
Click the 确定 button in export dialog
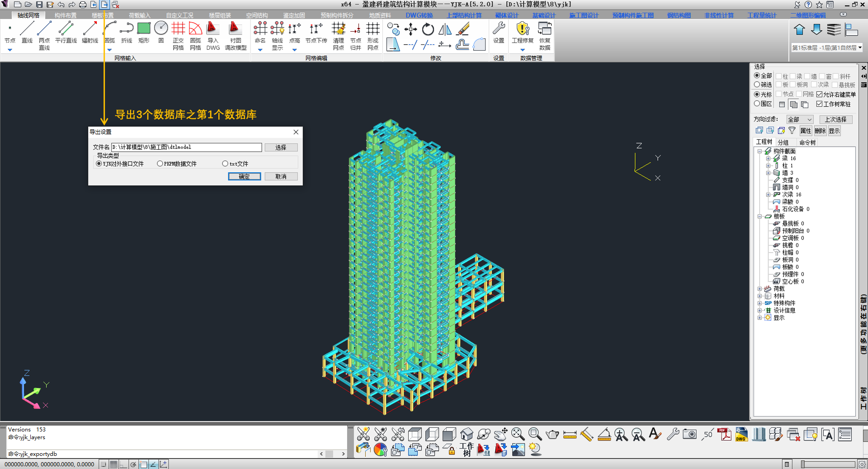click(x=244, y=176)
